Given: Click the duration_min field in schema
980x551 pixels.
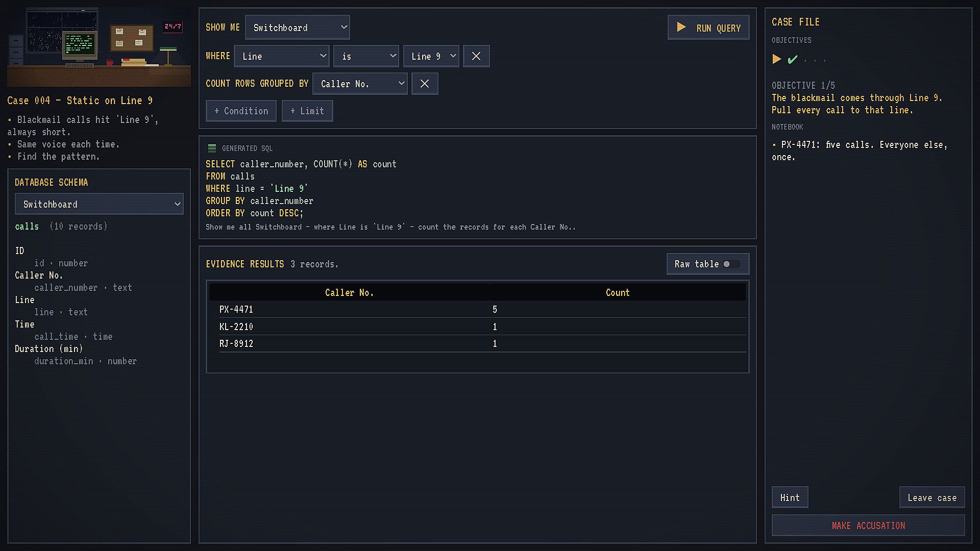Looking at the screenshot, I should pos(86,361).
